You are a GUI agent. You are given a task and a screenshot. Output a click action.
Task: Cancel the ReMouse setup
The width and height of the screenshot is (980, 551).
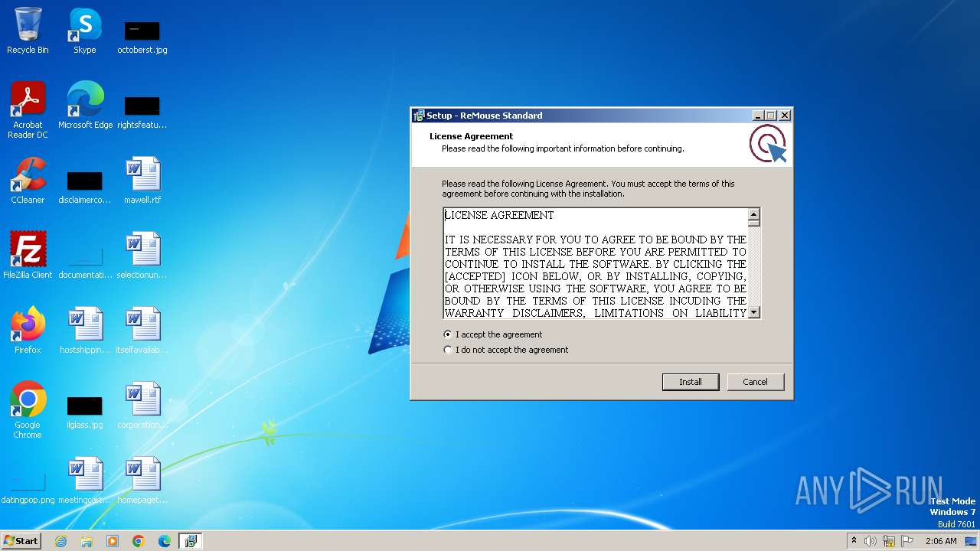tap(755, 382)
